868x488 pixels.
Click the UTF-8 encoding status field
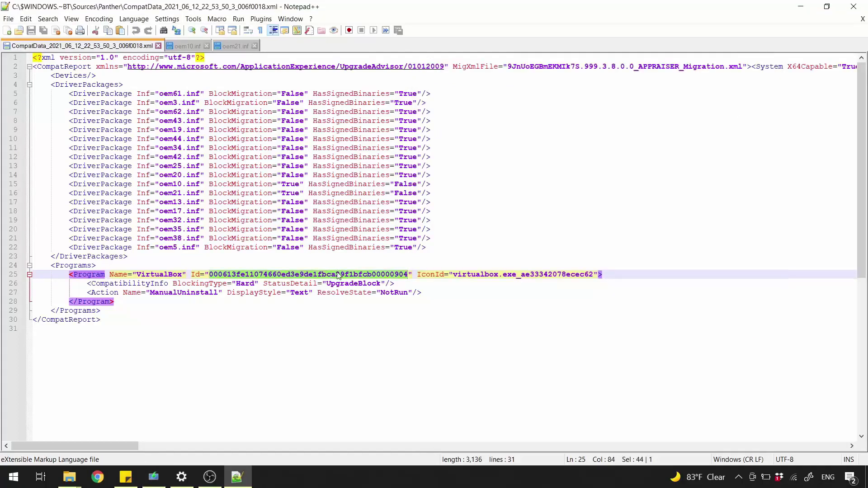[x=784, y=460]
